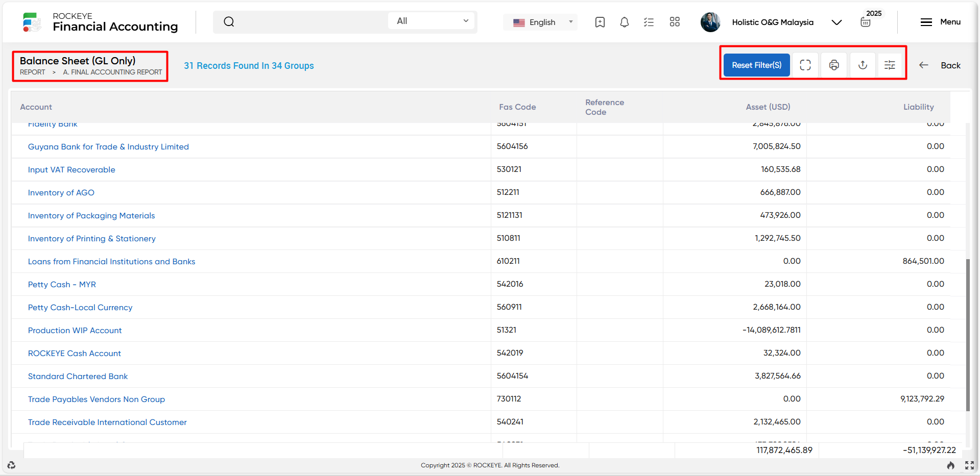980x476 pixels.
Task: Select total liability -51,139,927.22
Action: click(x=929, y=450)
